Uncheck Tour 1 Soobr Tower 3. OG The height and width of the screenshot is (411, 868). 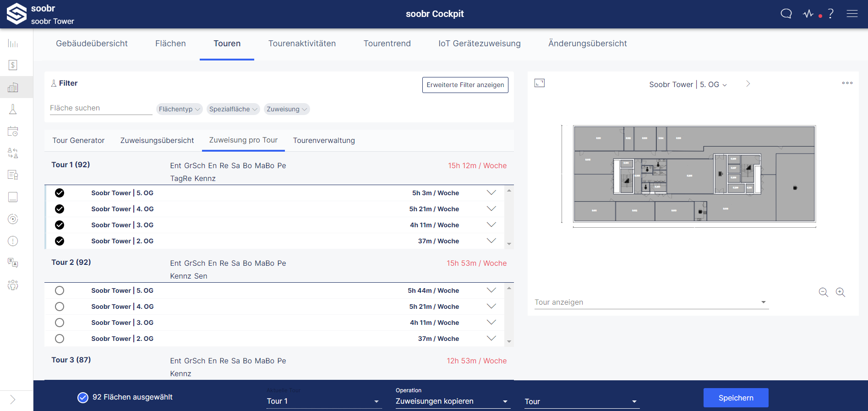60,225
